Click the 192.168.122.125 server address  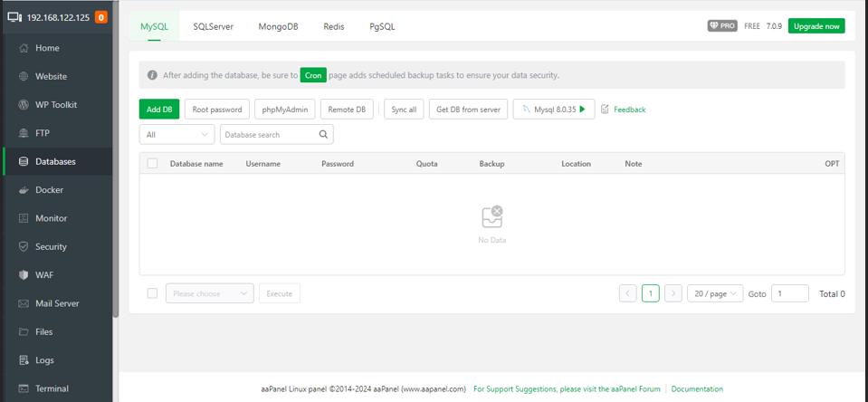58,18
